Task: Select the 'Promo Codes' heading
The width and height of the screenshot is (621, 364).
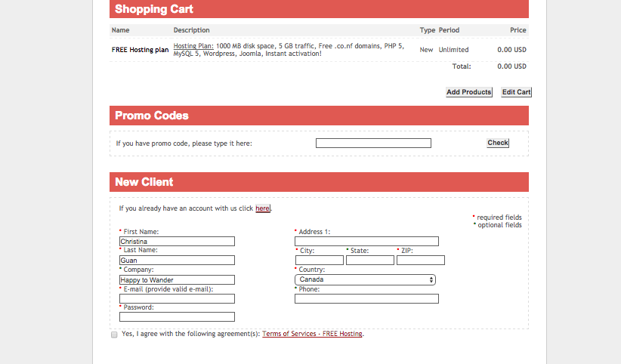Action: [x=152, y=116]
